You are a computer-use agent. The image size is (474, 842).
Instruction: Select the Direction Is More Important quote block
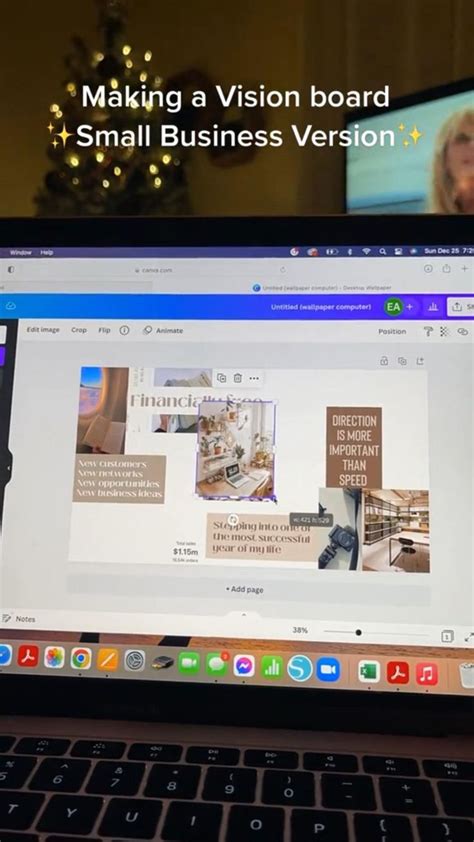point(354,447)
